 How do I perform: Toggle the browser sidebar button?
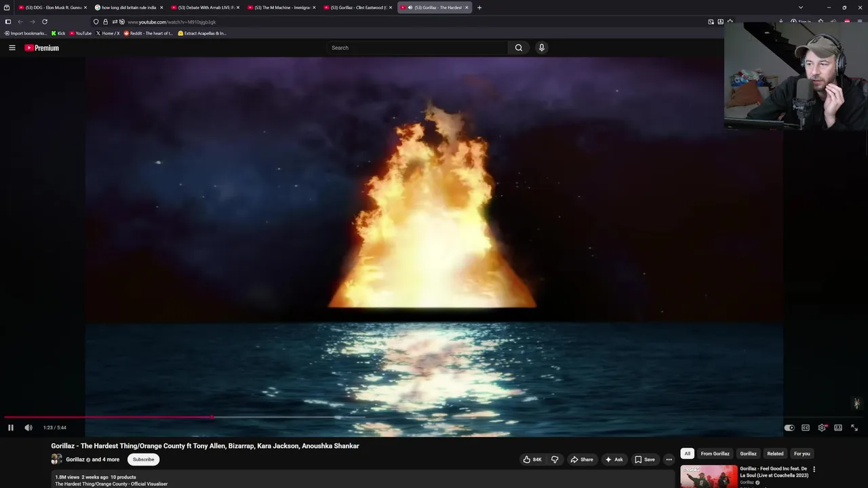click(8, 22)
